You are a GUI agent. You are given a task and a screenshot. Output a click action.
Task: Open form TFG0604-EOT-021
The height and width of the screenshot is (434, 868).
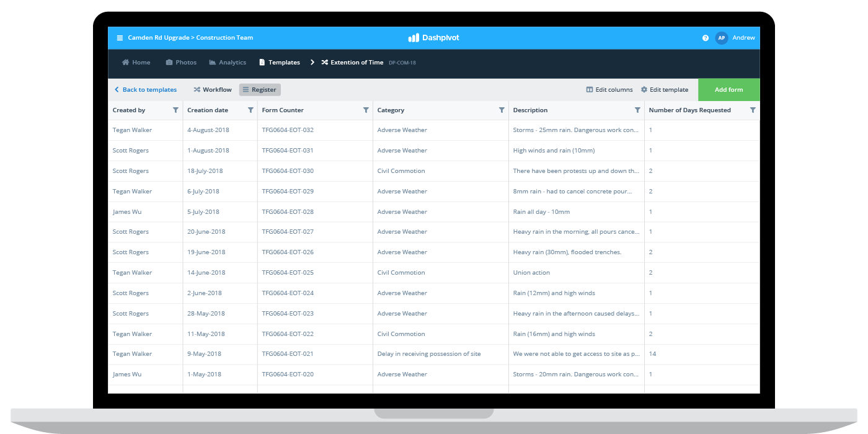pos(288,354)
